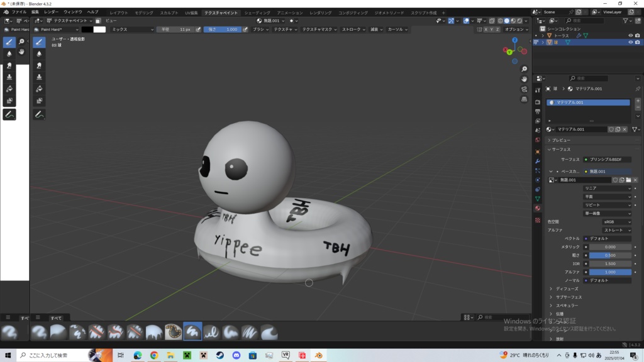Switch to the シェーディング workspace tab
Screen dimensions: 644x362
(x=257, y=13)
